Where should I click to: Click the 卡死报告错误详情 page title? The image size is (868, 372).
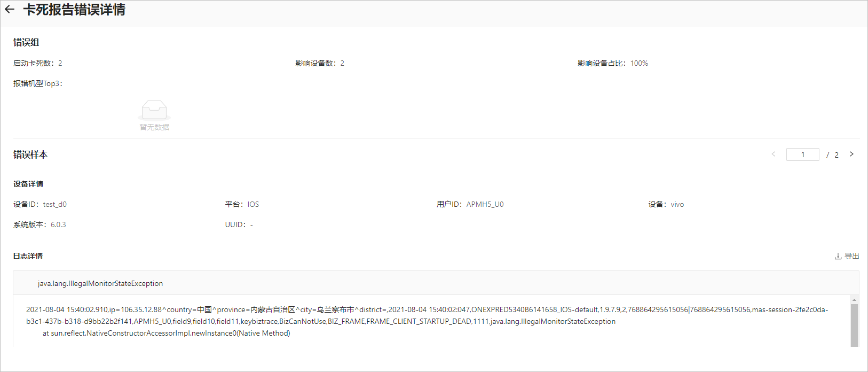[74, 10]
